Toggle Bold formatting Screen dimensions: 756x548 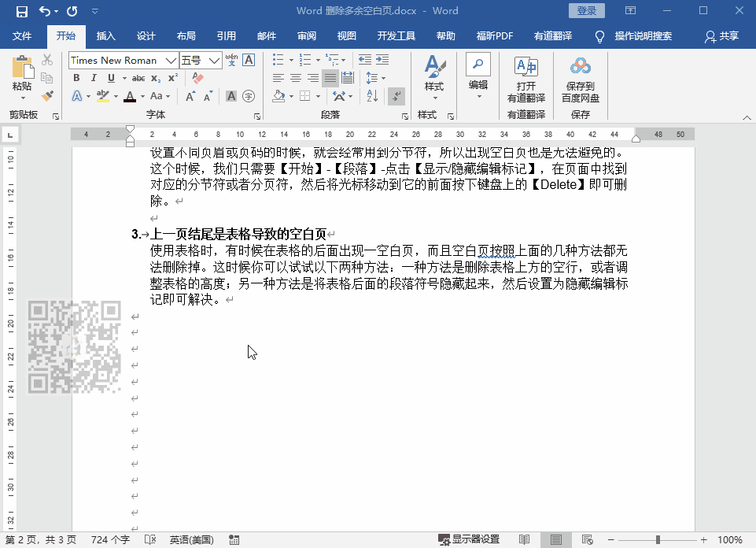tap(76, 78)
